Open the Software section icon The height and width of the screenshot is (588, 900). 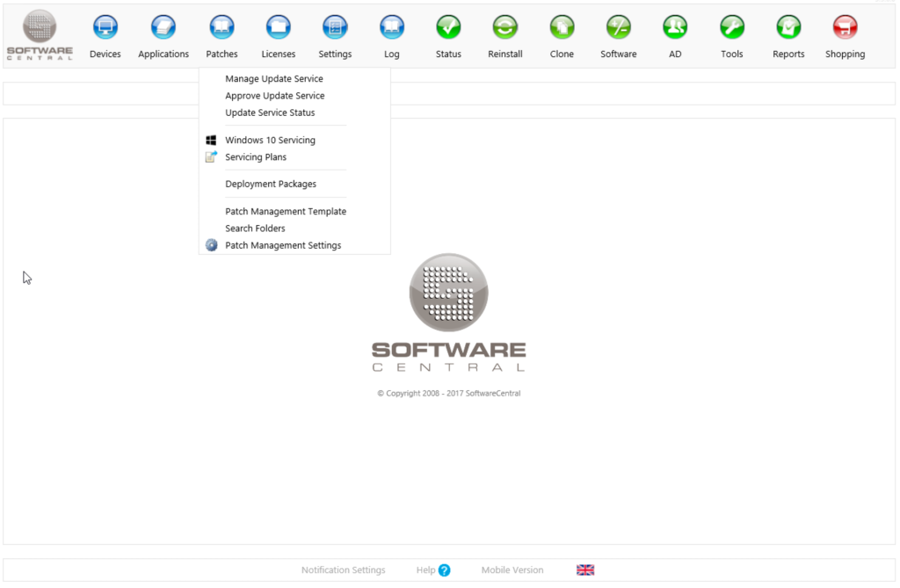[618, 27]
